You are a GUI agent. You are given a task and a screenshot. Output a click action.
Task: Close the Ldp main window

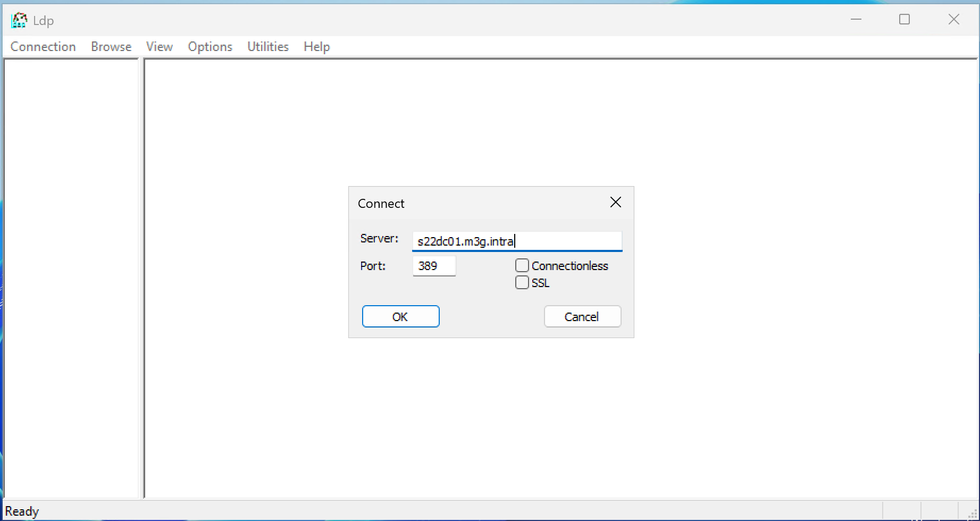pyautogui.click(x=953, y=20)
